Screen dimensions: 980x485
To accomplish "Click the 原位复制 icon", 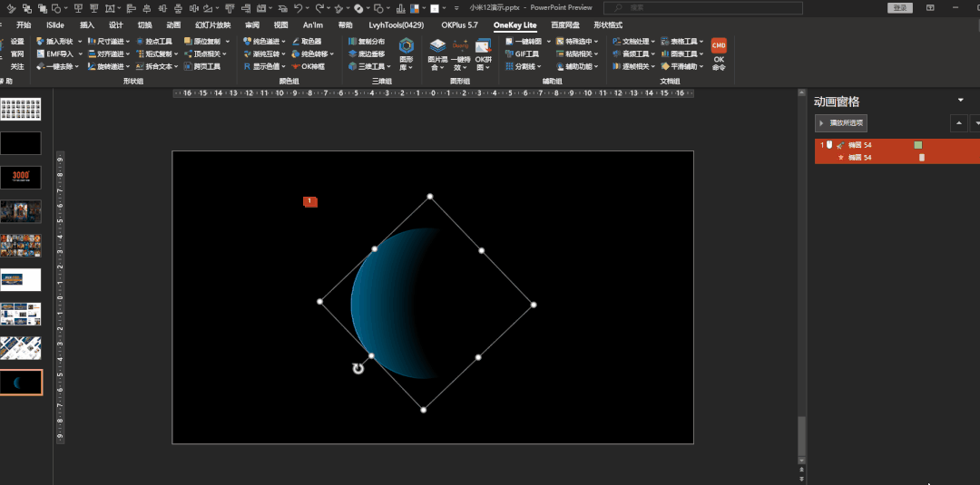I will [x=188, y=41].
